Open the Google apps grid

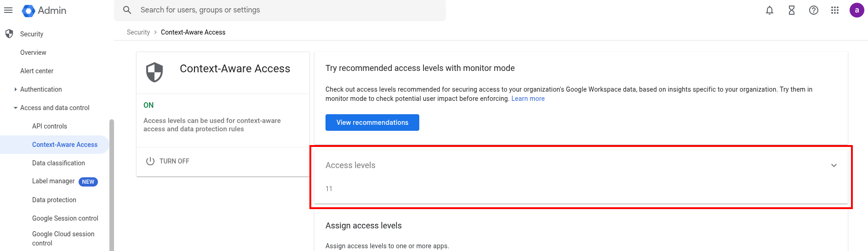[x=835, y=10]
